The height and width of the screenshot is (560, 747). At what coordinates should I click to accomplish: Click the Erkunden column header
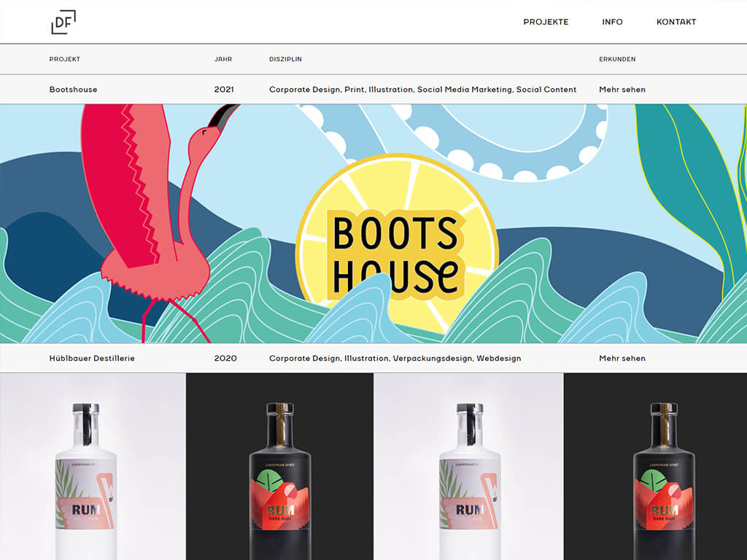[x=617, y=59]
